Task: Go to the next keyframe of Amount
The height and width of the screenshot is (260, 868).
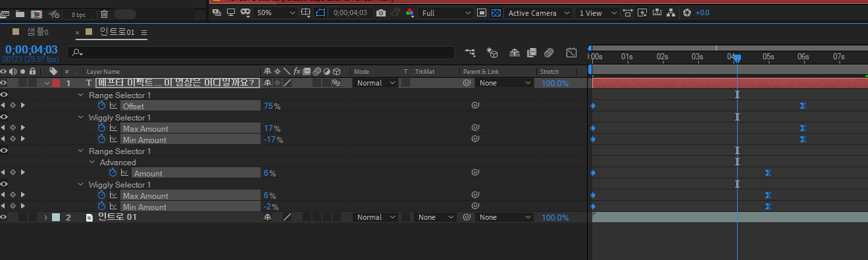Action: (22, 172)
